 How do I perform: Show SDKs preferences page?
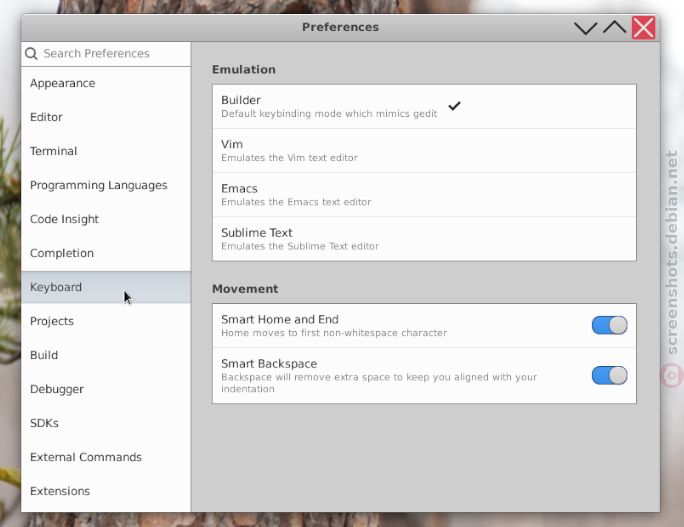[106, 424]
